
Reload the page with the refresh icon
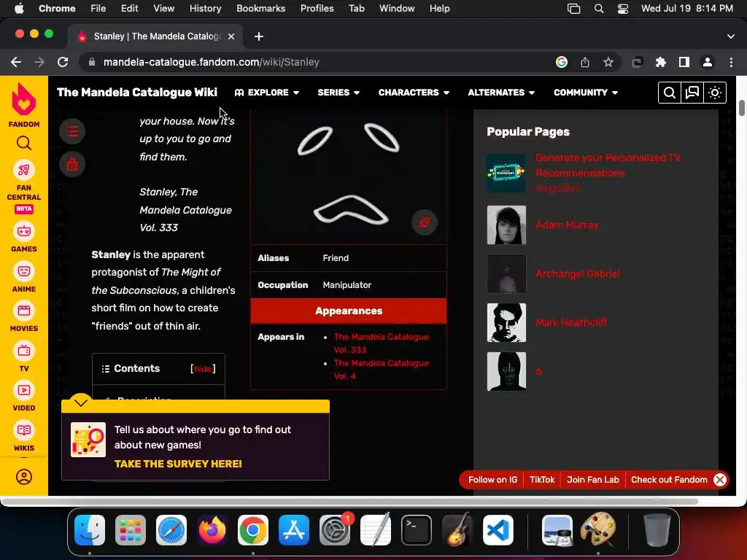(63, 62)
